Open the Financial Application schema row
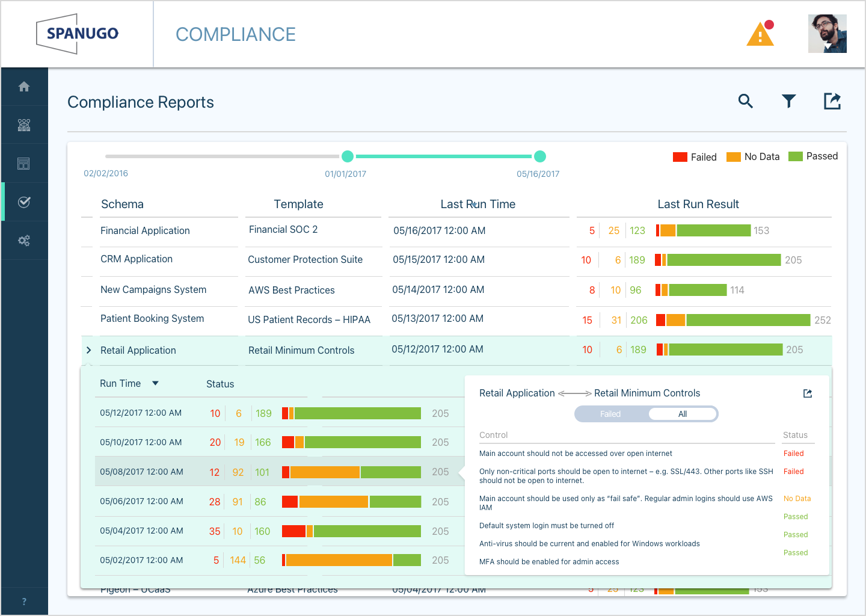The width and height of the screenshot is (866, 616). [145, 230]
